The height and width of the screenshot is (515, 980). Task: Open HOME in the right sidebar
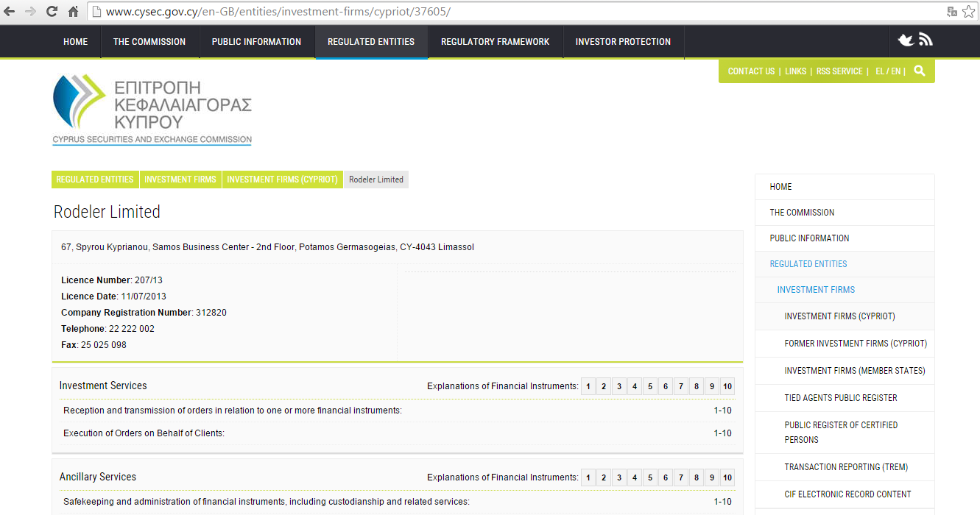(845, 187)
